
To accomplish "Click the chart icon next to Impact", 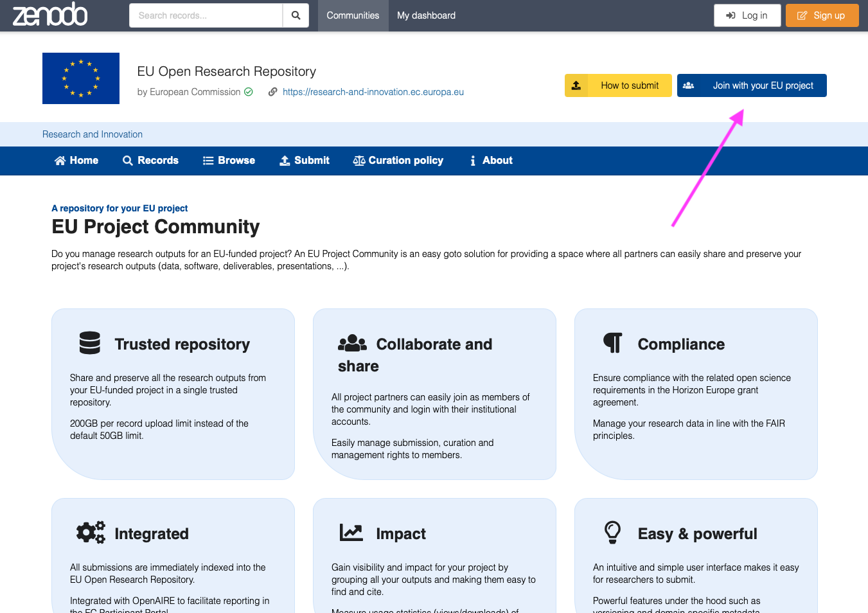I will tap(351, 533).
